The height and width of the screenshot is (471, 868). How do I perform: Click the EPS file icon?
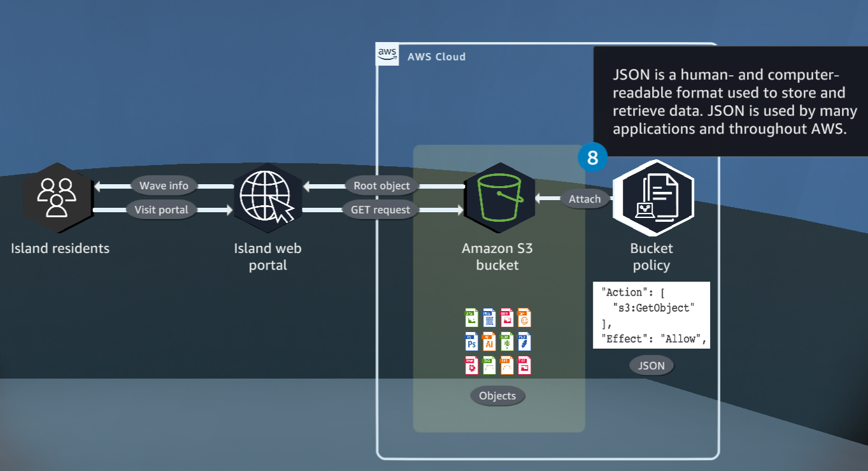coord(506,365)
